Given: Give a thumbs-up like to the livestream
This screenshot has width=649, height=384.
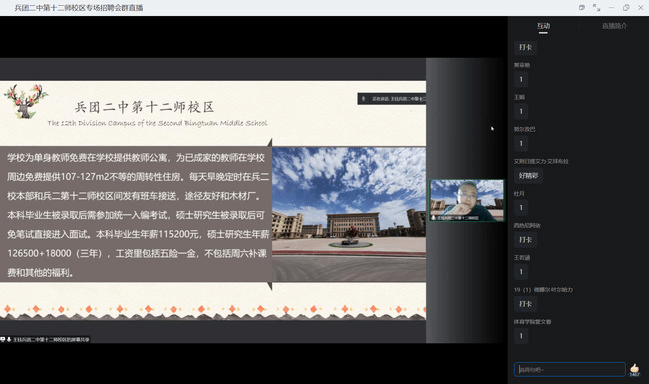Looking at the screenshot, I should [x=634, y=368].
